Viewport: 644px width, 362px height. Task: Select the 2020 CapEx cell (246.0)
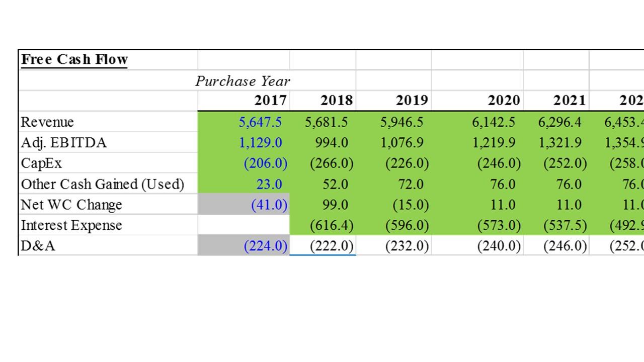click(477, 163)
